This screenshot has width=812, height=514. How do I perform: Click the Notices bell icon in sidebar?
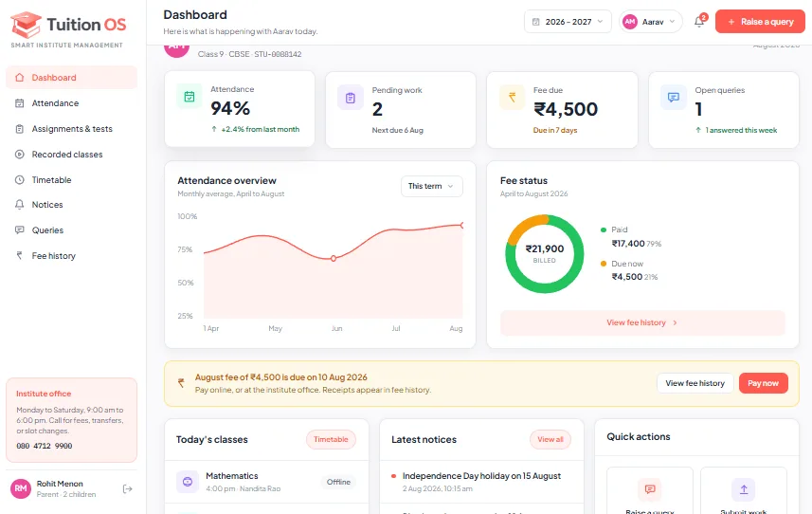[x=20, y=205]
